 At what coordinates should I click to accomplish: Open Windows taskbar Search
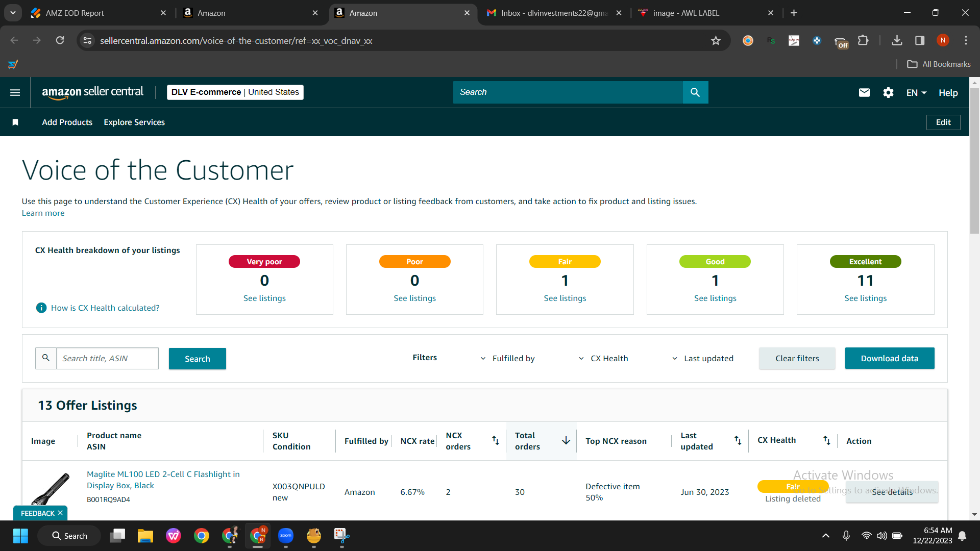pos(69,536)
